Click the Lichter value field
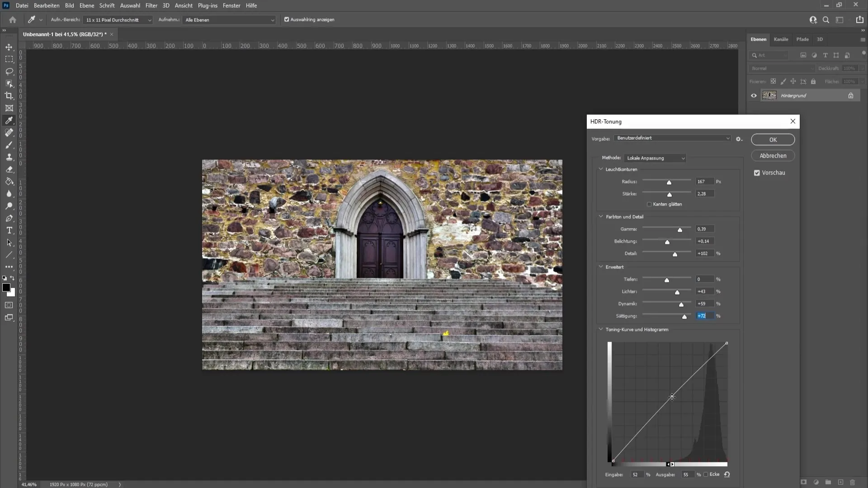This screenshot has height=488, width=868. 705,291
